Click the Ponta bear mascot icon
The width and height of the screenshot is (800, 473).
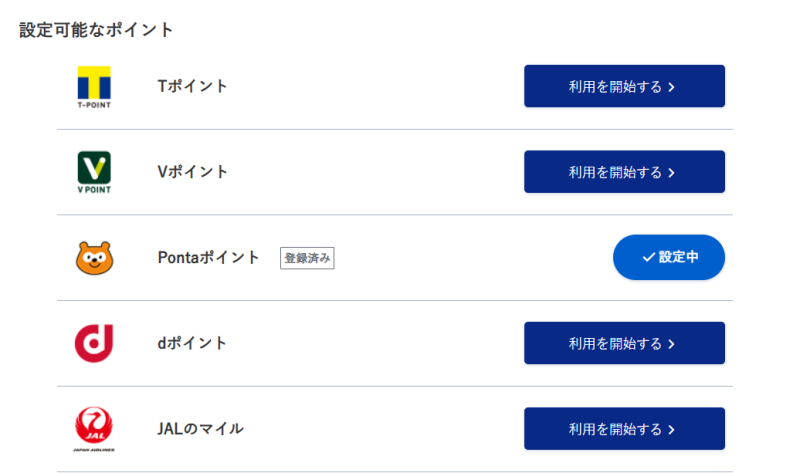point(94,258)
